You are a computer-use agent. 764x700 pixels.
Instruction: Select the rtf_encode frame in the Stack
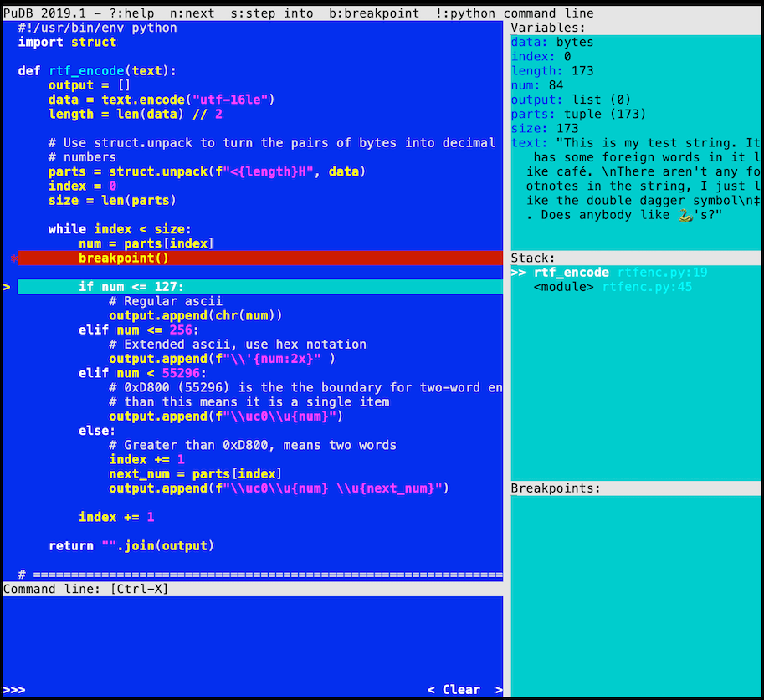click(x=569, y=272)
